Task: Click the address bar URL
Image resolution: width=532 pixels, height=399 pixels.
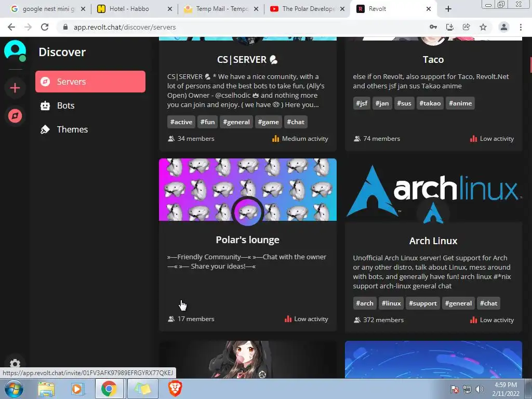Action: tap(125, 27)
